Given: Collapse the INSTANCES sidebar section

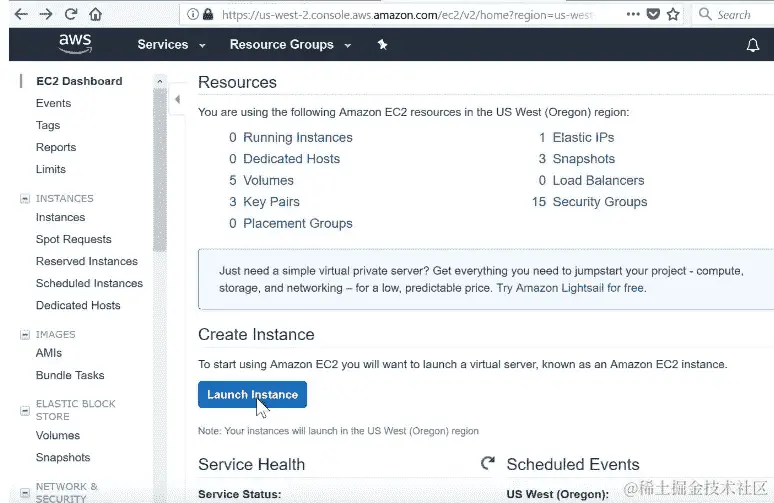Looking at the screenshot, I should coord(25,198).
